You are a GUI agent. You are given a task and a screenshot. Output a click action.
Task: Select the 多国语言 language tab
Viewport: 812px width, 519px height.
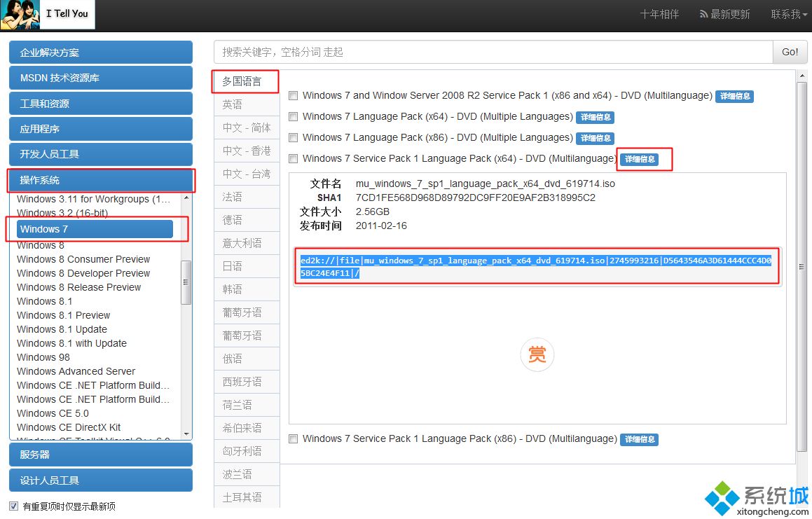pyautogui.click(x=245, y=81)
